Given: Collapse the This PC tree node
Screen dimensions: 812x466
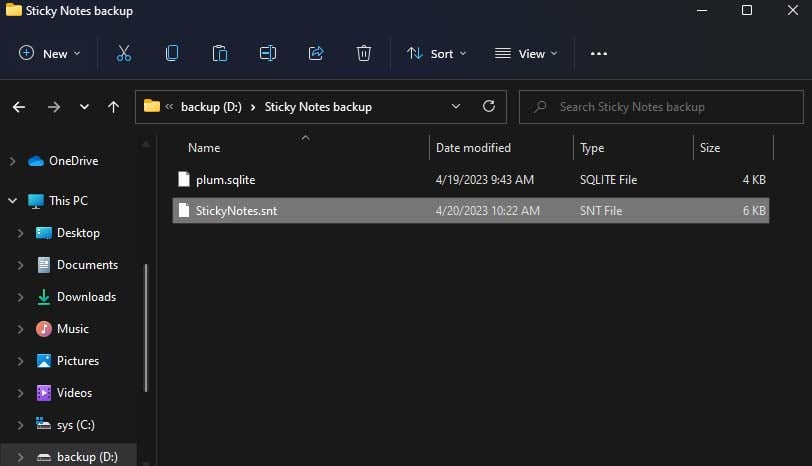Looking at the screenshot, I should click(13, 201).
